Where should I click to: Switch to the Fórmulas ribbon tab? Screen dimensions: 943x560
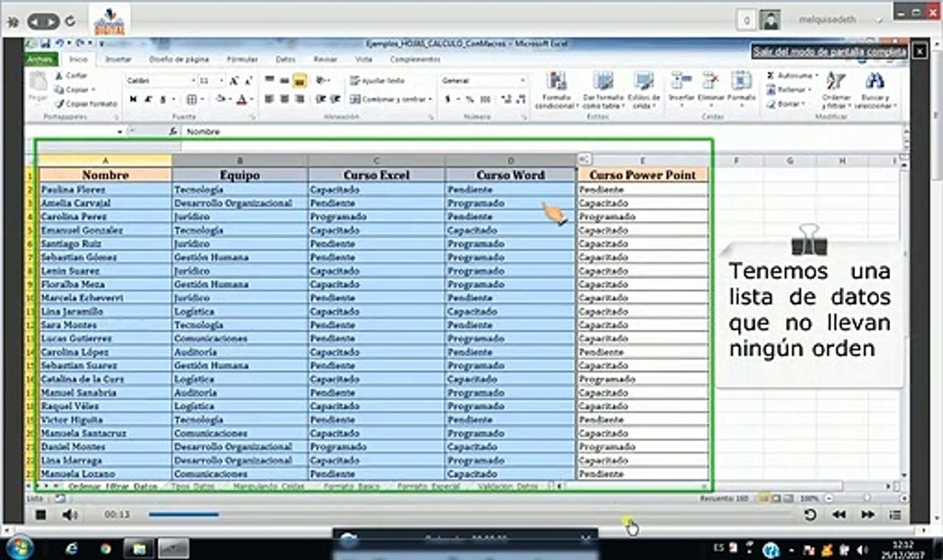pyautogui.click(x=242, y=59)
